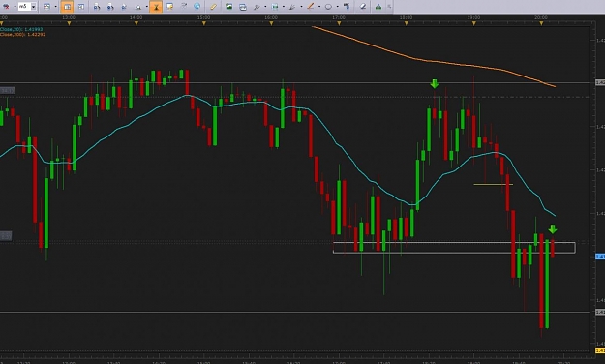
Task: Click the blue format painter style icon
Action: tap(347, 6)
